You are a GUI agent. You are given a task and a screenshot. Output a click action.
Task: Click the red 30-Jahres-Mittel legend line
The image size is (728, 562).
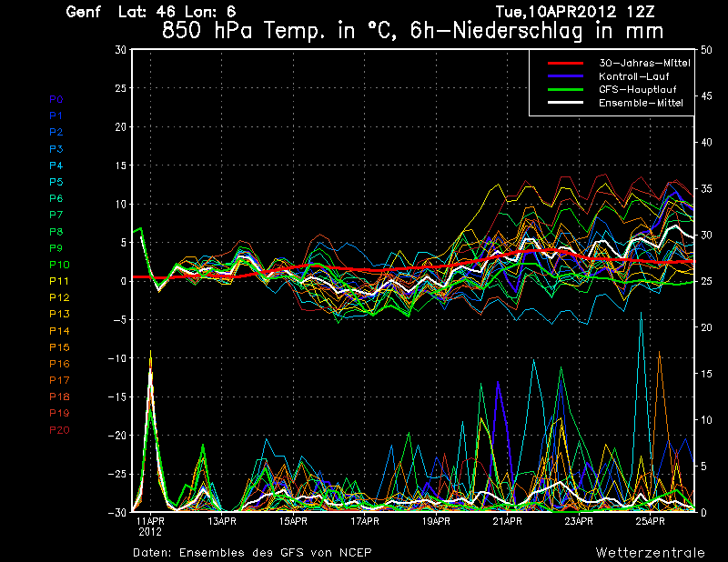click(x=564, y=63)
